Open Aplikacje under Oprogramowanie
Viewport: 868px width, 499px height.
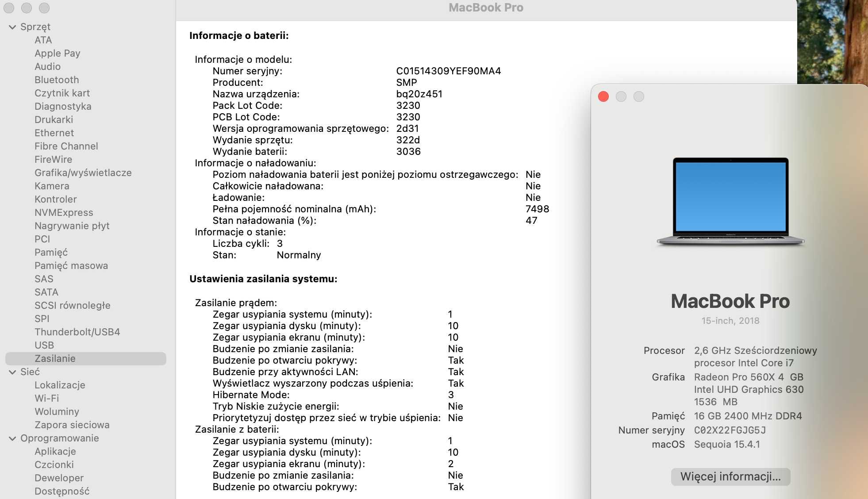click(x=55, y=451)
